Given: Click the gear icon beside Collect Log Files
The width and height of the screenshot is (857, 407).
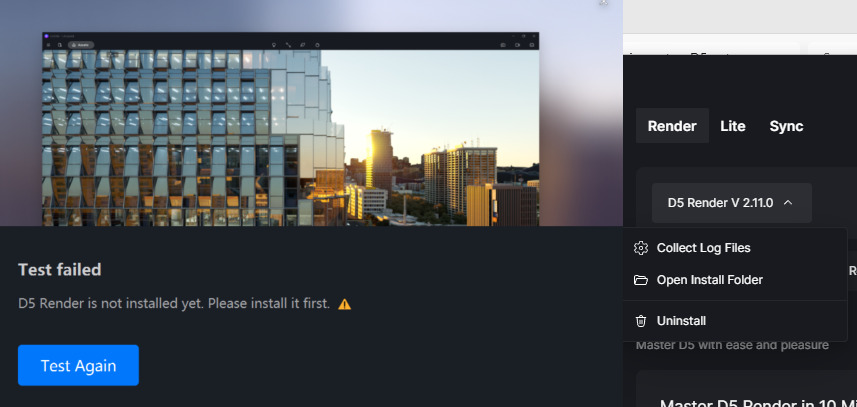Looking at the screenshot, I should click(x=641, y=248).
